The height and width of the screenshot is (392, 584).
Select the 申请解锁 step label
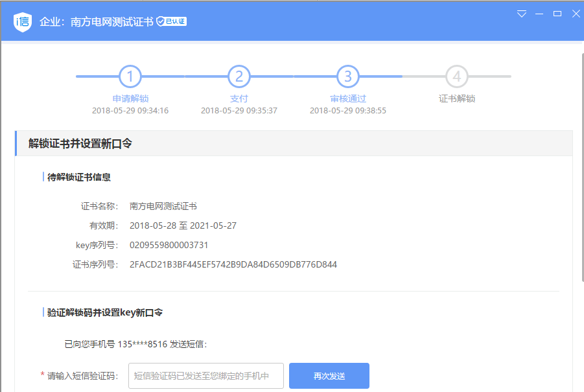click(x=130, y=98)
